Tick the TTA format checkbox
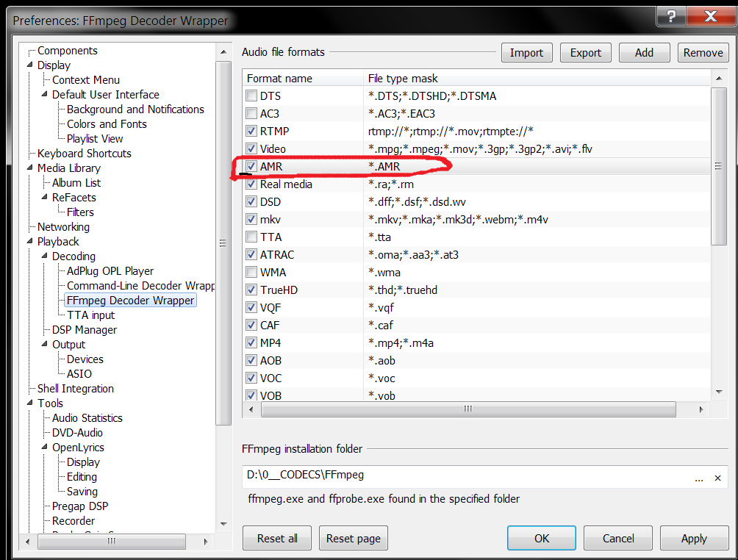Image resolution: width=738 pixels, height=560 pixels. point(251,237)
